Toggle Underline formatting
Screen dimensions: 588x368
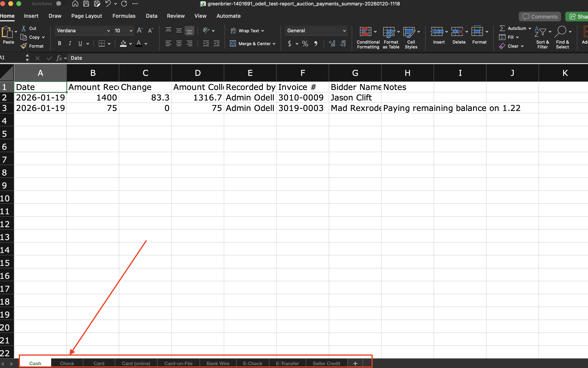80,44
